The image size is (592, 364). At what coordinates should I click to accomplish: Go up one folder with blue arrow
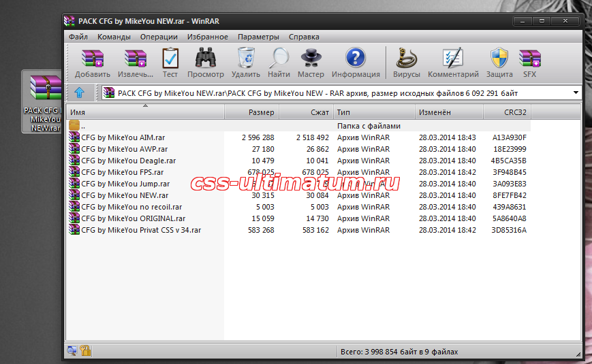(79, 93)
